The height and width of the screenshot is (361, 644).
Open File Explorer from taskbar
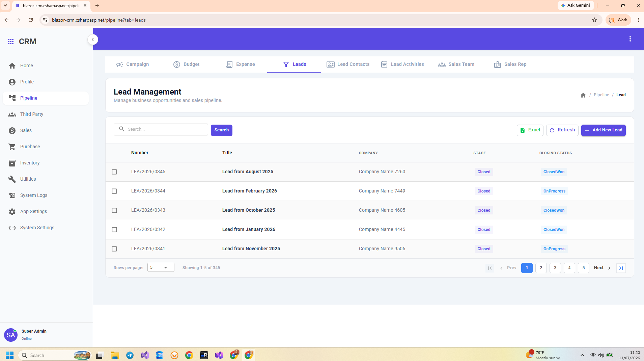click(115, 355)
